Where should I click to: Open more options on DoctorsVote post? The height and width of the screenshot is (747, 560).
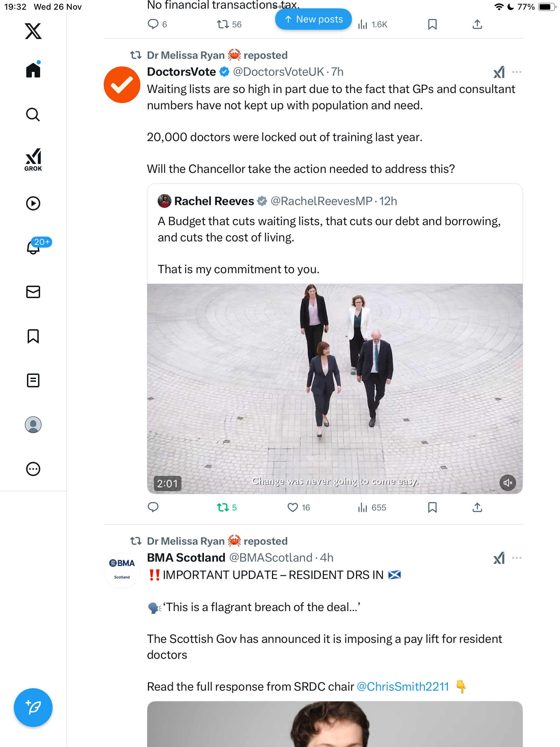(x=516, y=72)
